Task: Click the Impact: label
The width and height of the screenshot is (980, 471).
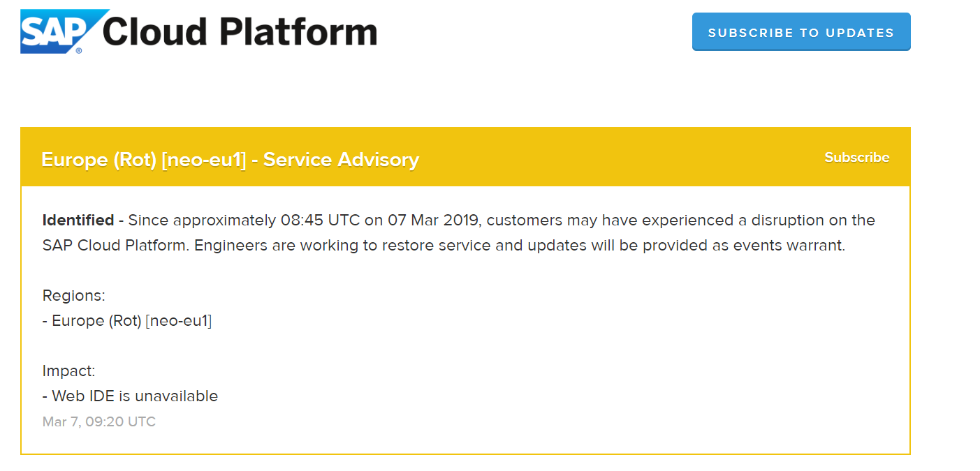Action: tap(69, 371)
